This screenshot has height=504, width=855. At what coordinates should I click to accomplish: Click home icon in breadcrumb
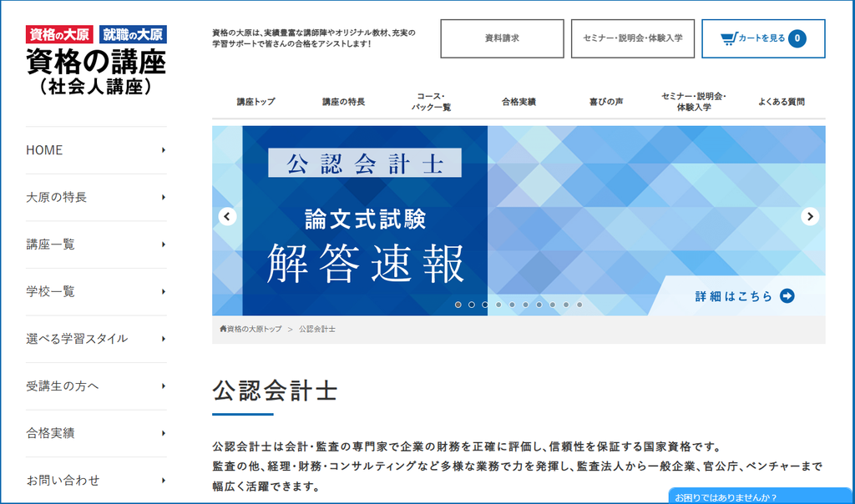click(x=223, y=329)
